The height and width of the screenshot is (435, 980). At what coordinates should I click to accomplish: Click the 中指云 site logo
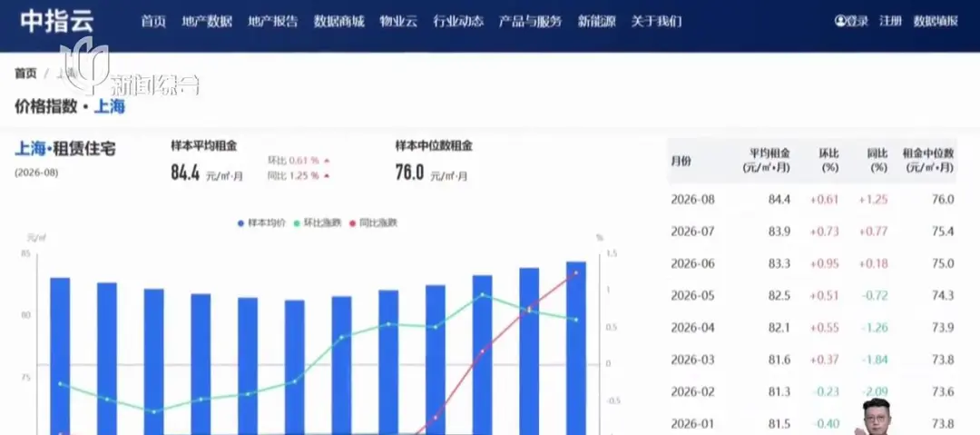click(x=57, y=22)
